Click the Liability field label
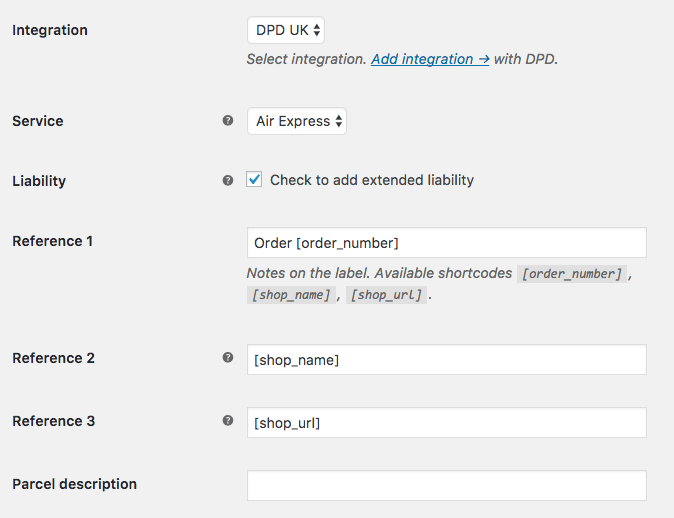 click(x=39, y=181)
